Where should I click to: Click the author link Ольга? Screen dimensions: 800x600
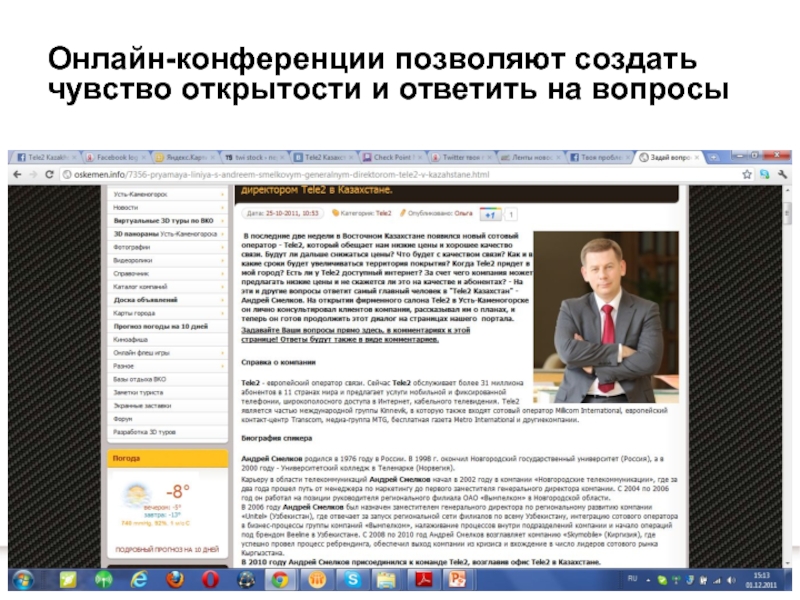(x=463, y=213)
